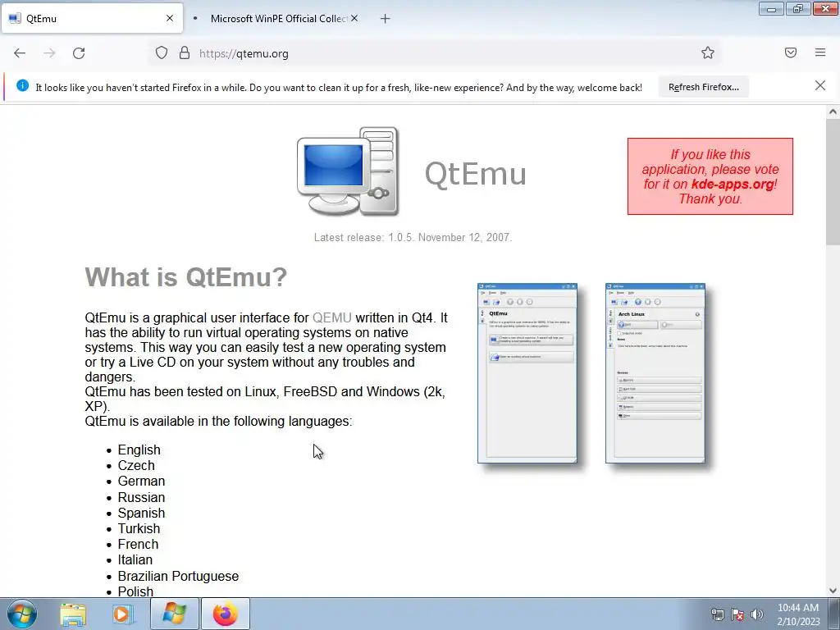Viewport: 840px width, 630px height.
Task: Follow the kde-apps.org link
Action: pos(733,185)
